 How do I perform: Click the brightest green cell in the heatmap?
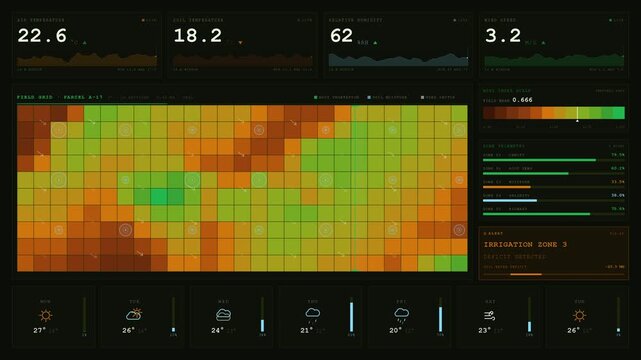tap(159, 197)
